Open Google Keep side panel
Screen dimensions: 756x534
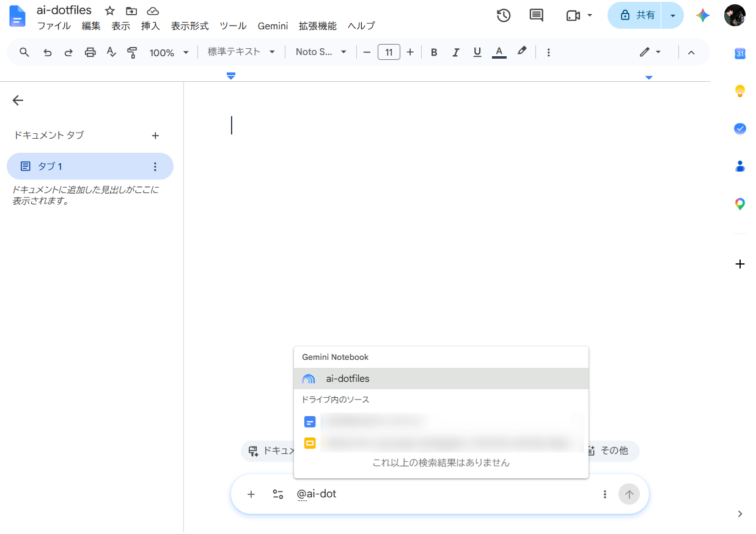pyautogui.click(x=739, y=92)
